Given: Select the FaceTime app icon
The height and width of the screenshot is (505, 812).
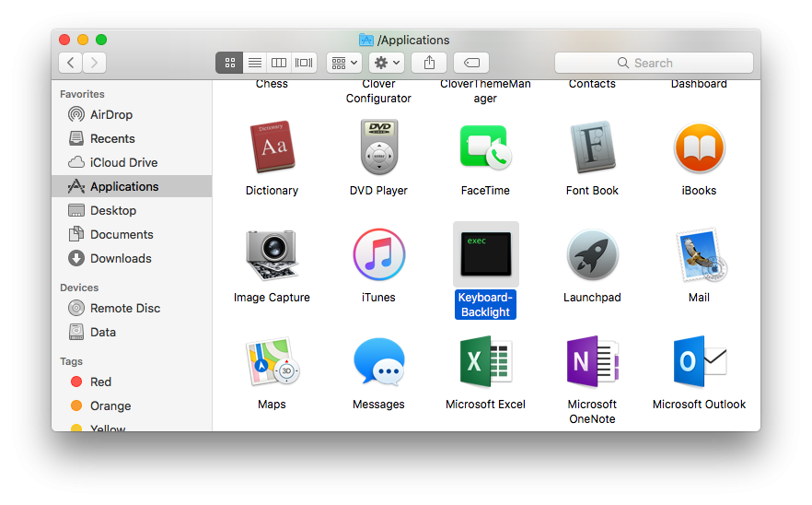Looking at the screenshot, I should click(x=485, y=147).
